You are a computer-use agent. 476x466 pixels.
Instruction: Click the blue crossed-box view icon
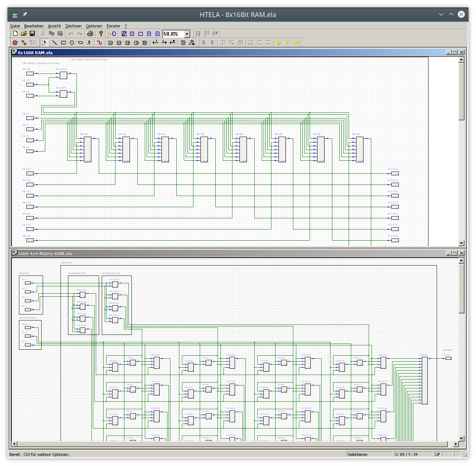[132, 33]
